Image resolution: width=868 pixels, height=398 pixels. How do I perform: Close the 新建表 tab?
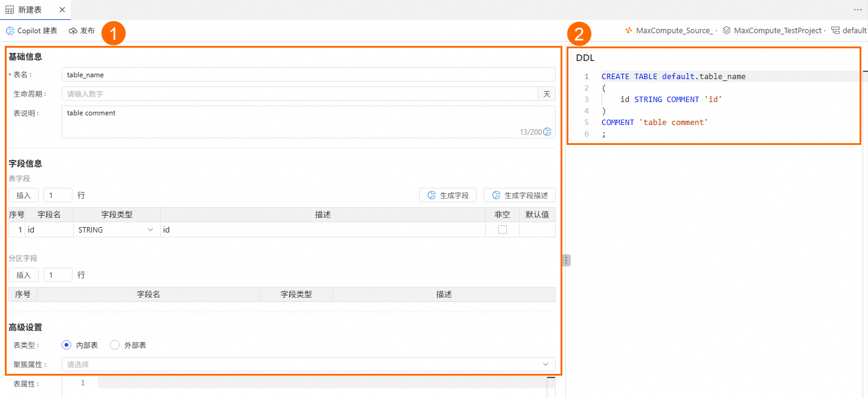62,10
